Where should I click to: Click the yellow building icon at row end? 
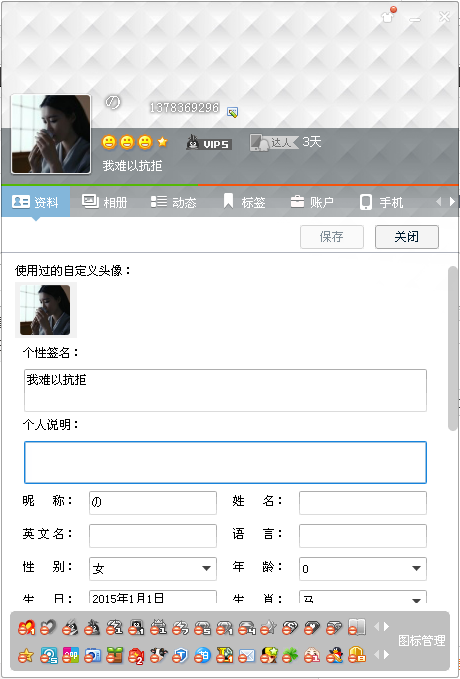pyautogui.click(x=357, y=656)
